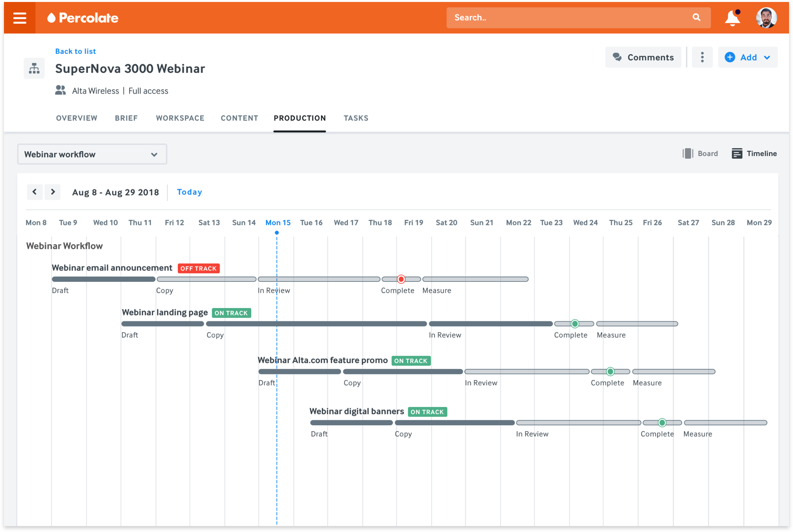The width and height of the screenshot is (793, 532).
Task: Click the Percolate logo
Action: (x=83, y=18)
